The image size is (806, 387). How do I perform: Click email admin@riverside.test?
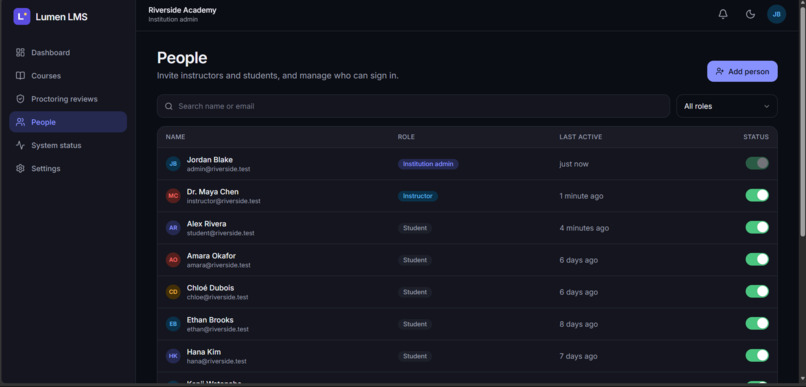(218, 169)
